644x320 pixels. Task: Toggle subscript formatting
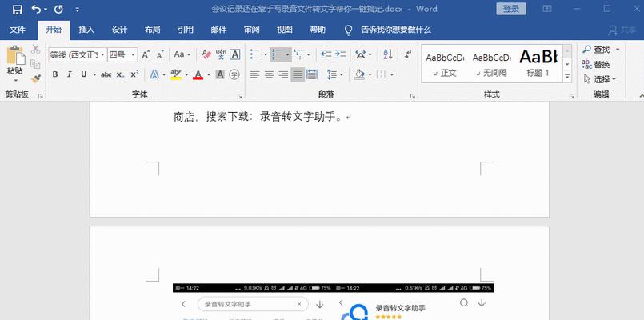coord(120,74)
